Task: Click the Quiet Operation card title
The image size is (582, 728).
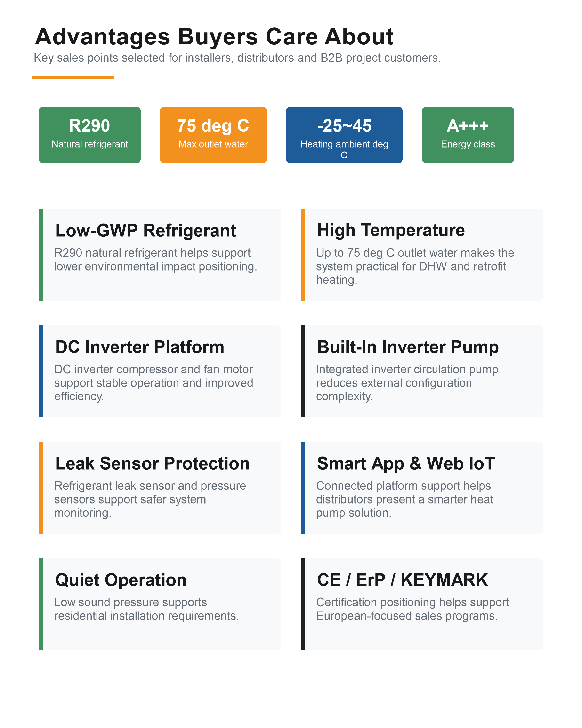Action: coord(121,580)
